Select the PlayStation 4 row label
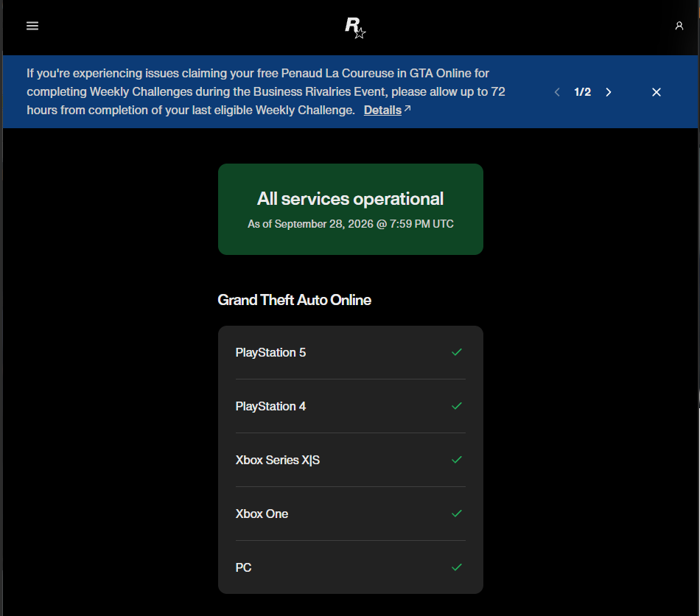 pos(270,406)
